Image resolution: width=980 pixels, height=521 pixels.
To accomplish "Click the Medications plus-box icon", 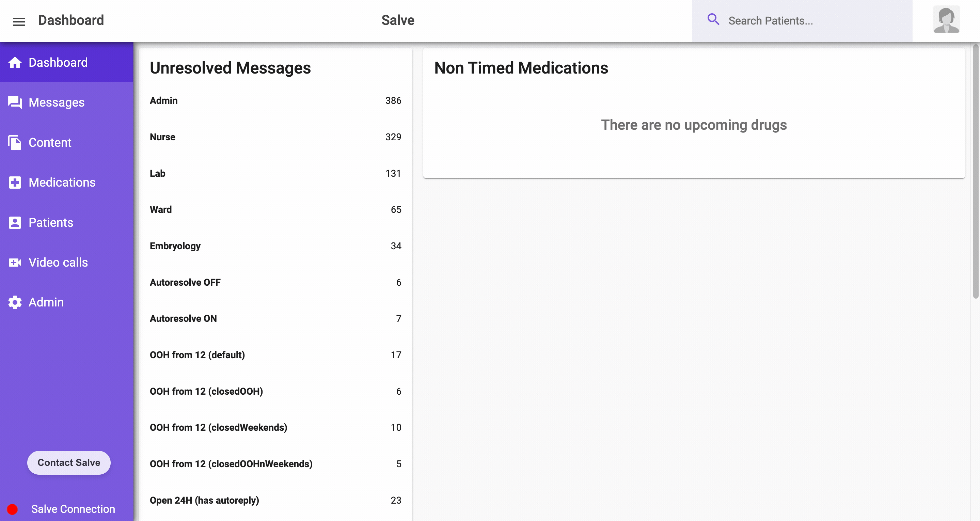I will click(x=15, y=182).
